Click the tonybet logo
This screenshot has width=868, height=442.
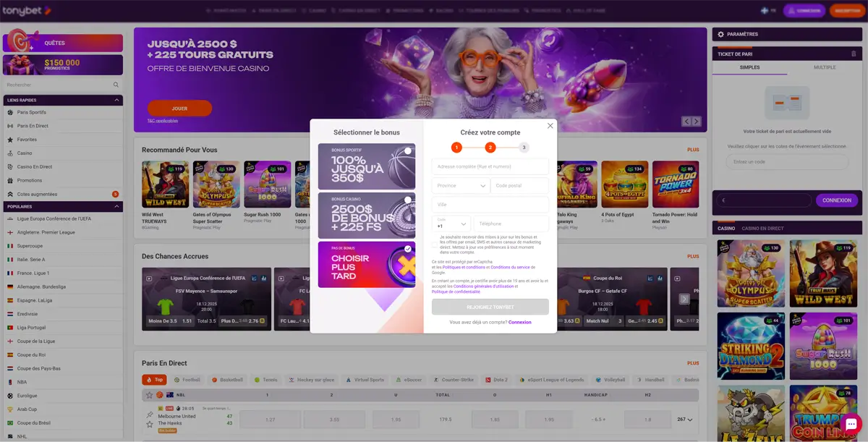point(26,11)
